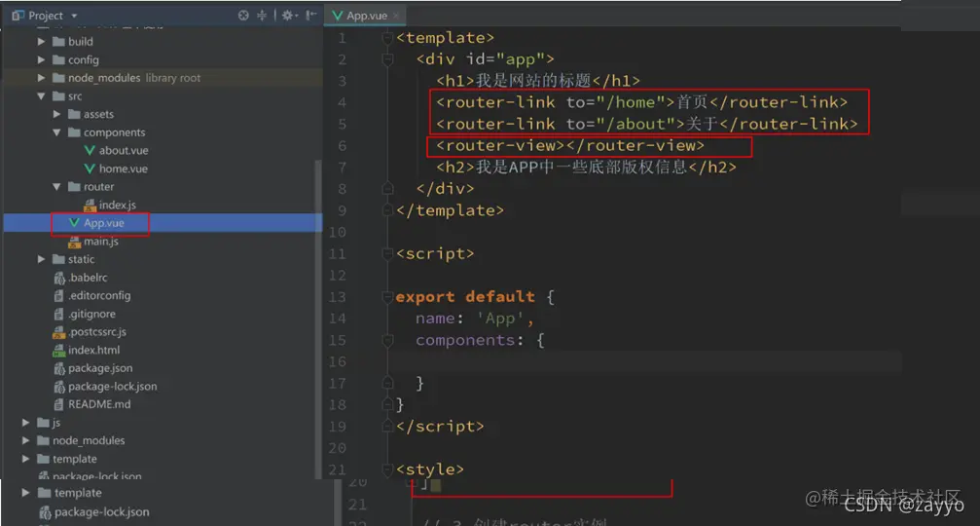
Task: Select the assets folder label
Action: (x=98, y=114)
